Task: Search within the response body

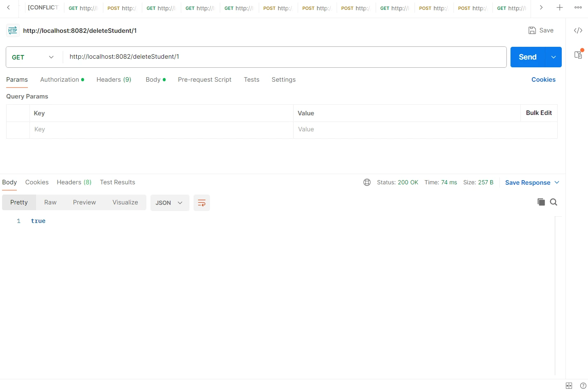Action: 554,202
